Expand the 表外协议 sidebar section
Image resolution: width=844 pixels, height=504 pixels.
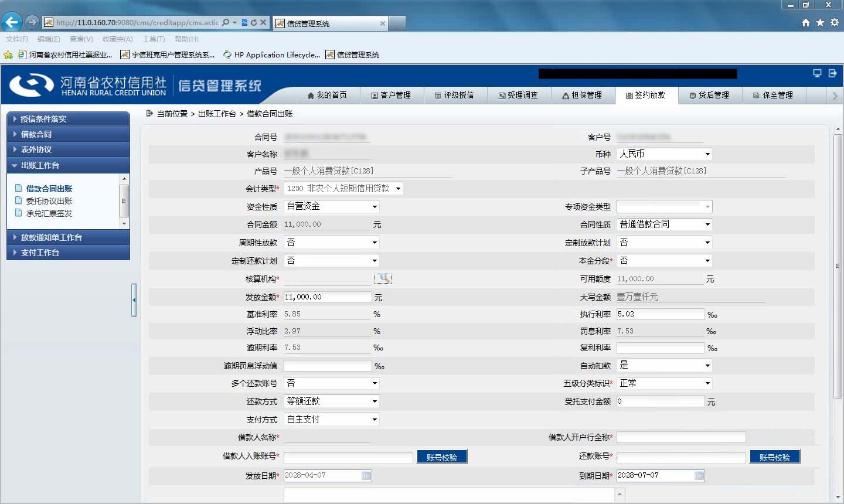pyautogui.click(x=68, y=149)
